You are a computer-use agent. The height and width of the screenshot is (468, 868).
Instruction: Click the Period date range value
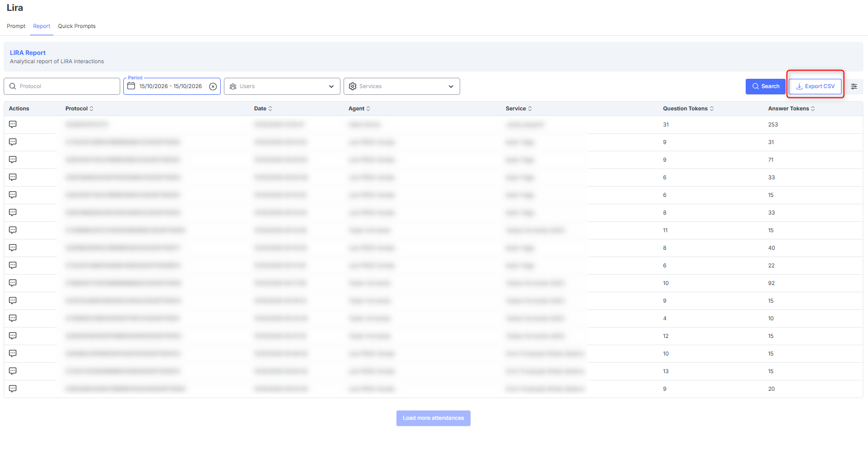(170, 87)
